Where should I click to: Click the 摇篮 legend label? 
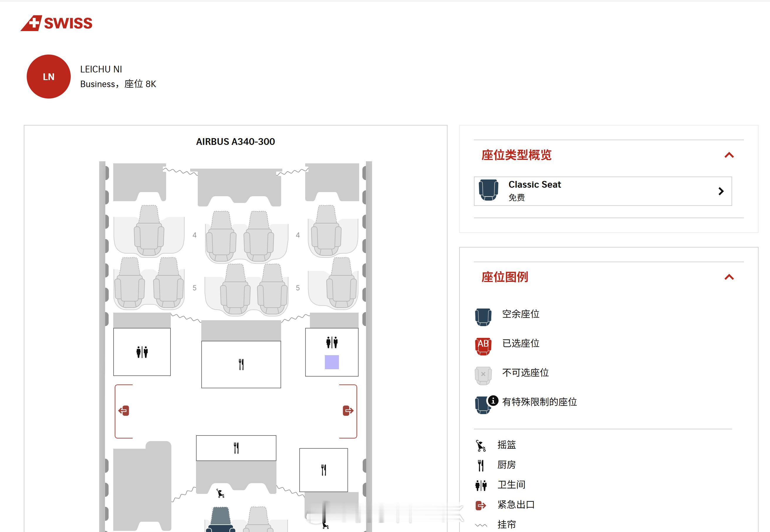pyautogui.click(x=506, y=445)
